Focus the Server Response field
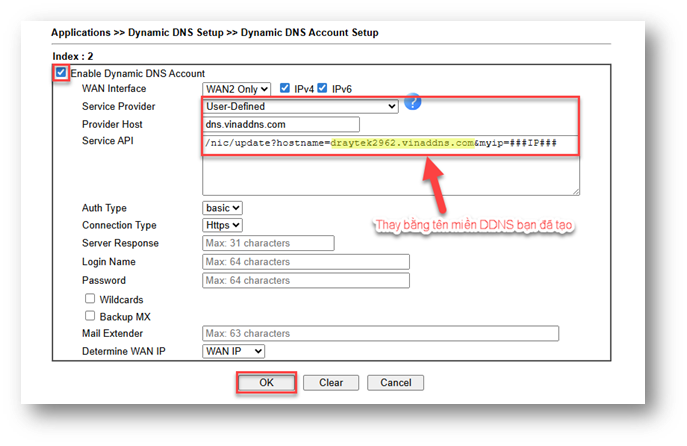Image resolution: width=687 pixels, height=446 pixels. point(266,243)
